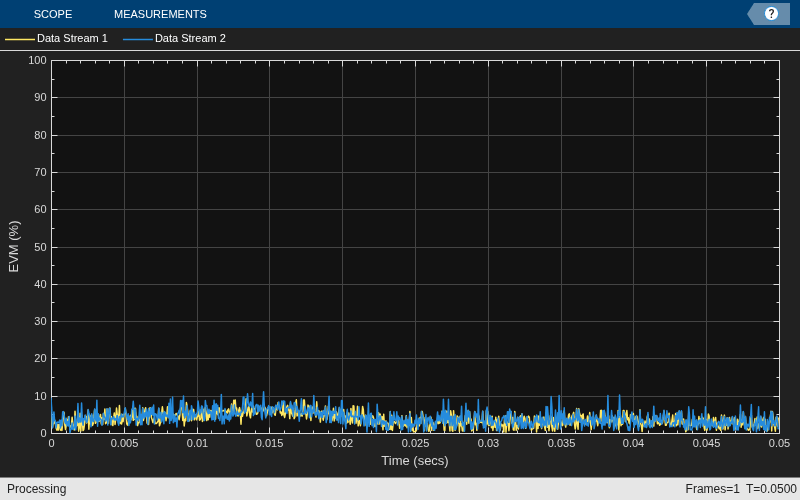Screen dimensions: 800x500
Task: Click the 0.04 x-axis tick label
Action: click(x=633, y=443)
